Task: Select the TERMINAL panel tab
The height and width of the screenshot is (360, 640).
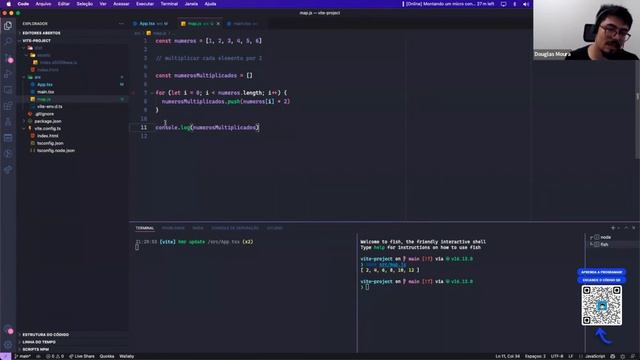Action: point(145,228)
